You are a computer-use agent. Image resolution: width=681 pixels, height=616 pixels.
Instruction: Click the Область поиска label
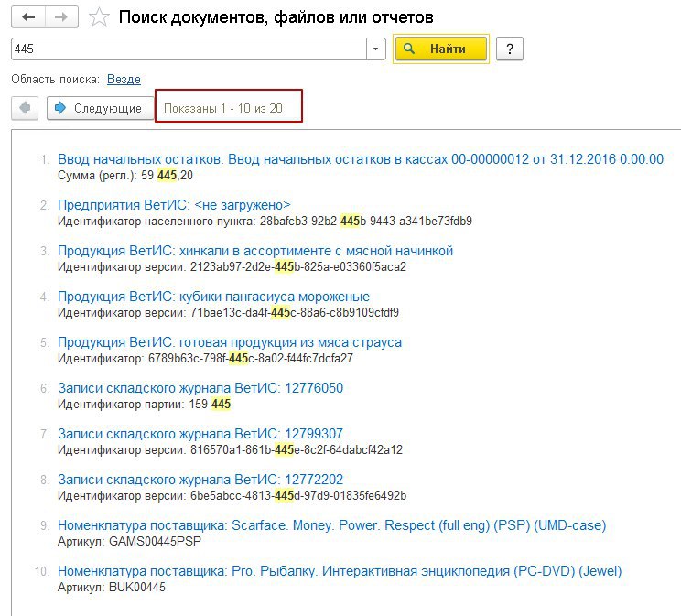tap(55, 79)
